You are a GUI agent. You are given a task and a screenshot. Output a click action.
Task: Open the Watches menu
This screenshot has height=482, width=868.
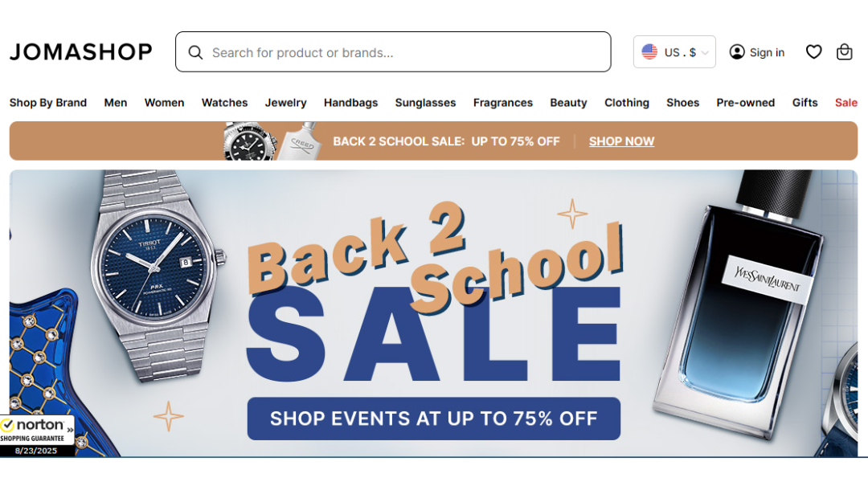point(225,103)
